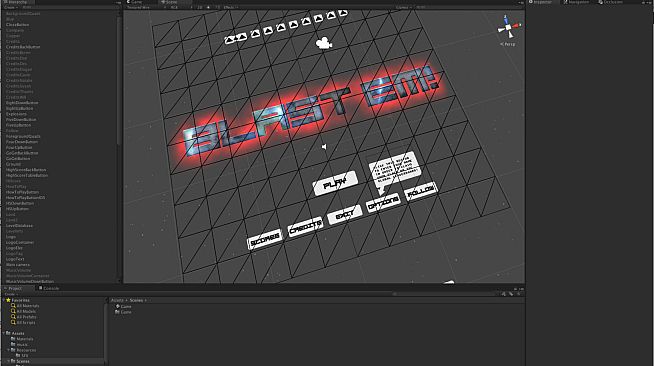Open the Navigation tab
The width and height of the screenshot is (654, 366).
(x=576, y=2)
